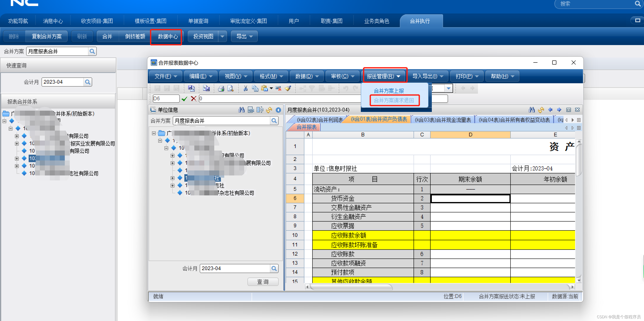The image size is (644, 321).
Task: Switch to (k合03表)合并现金流量表 tab
Action: pyautogui.click(x=443, y=120)
